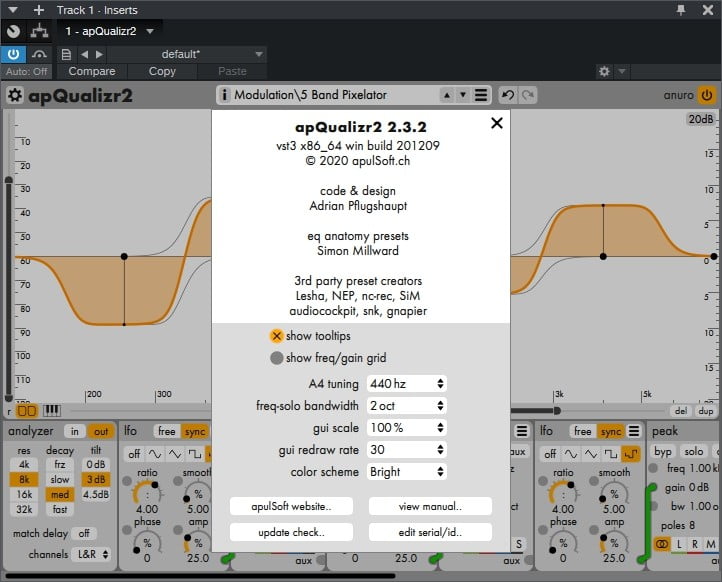Click the dup filter button

pos(705,411)
